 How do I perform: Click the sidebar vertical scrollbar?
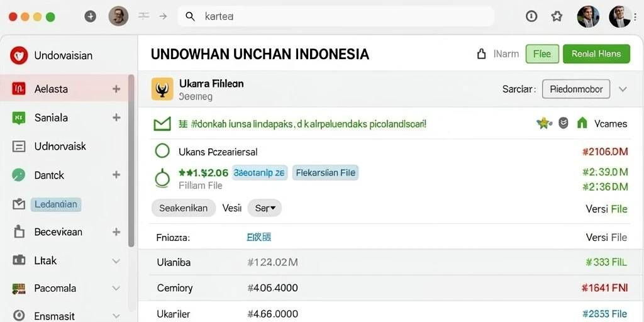coord(131,160)
